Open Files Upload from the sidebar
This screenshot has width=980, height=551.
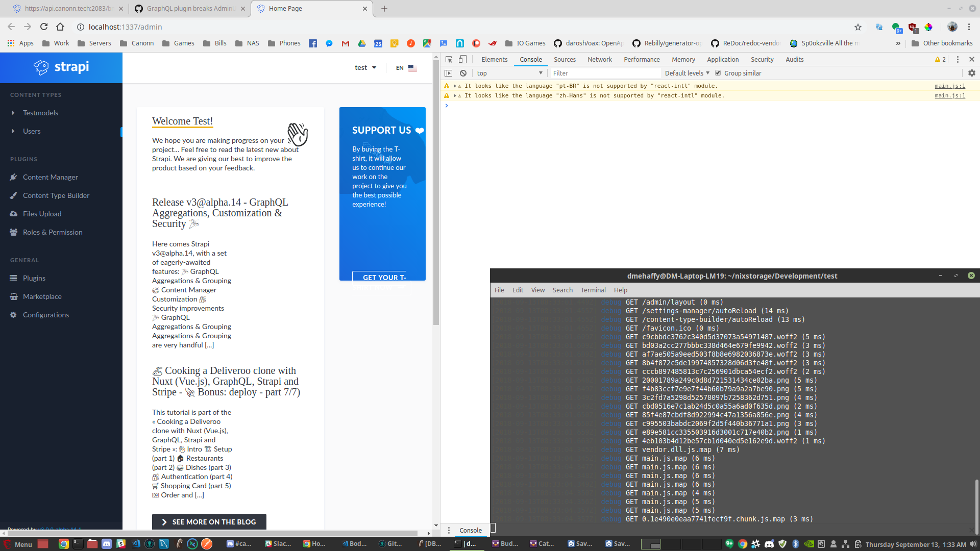coord(41,214)
